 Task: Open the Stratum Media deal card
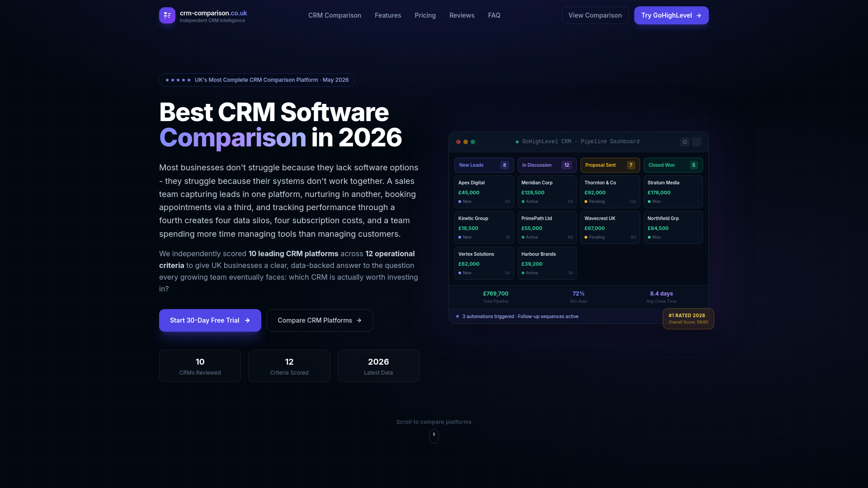(673, 192)
